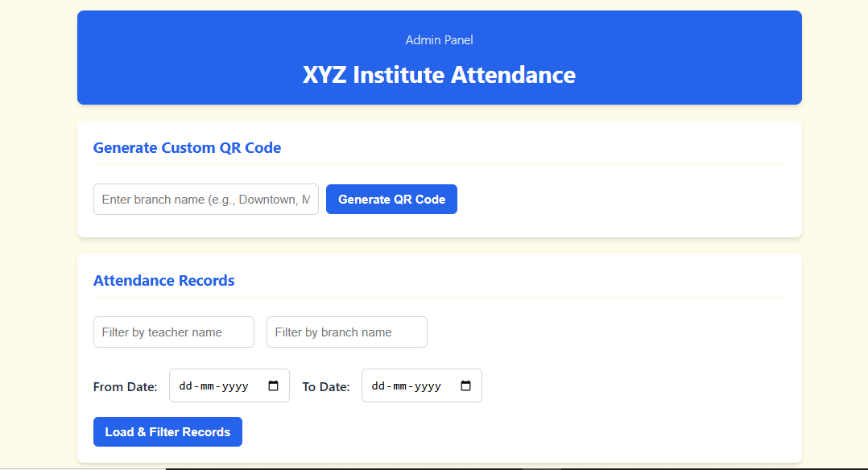Viewport: 868px width, 470px height.
Task: Click the To Date label
Action: 326,387
